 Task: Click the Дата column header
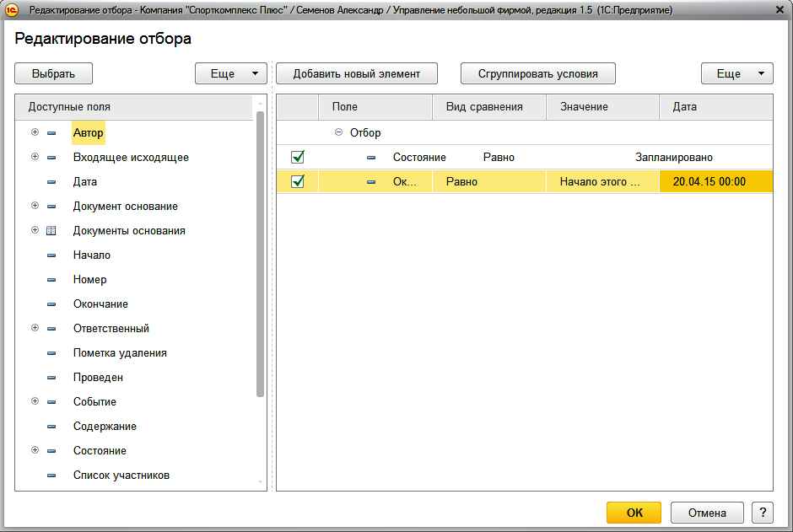(x=716, y=107)
